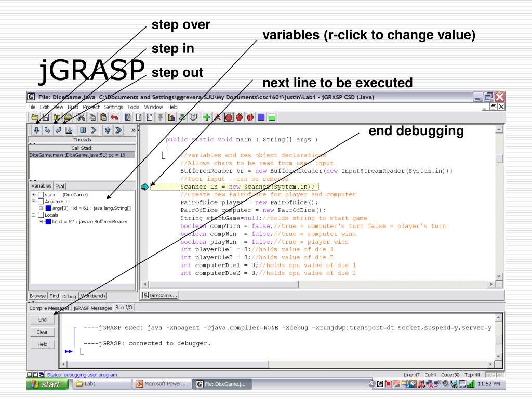Image resolution: width=532 pixels, height=399 pixels.
Task: Click the Print icon in toolbar
Action: (68, 117)
